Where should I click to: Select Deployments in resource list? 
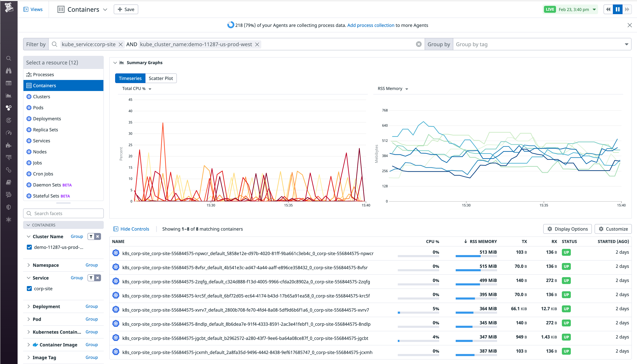click(x=47, y=119)
